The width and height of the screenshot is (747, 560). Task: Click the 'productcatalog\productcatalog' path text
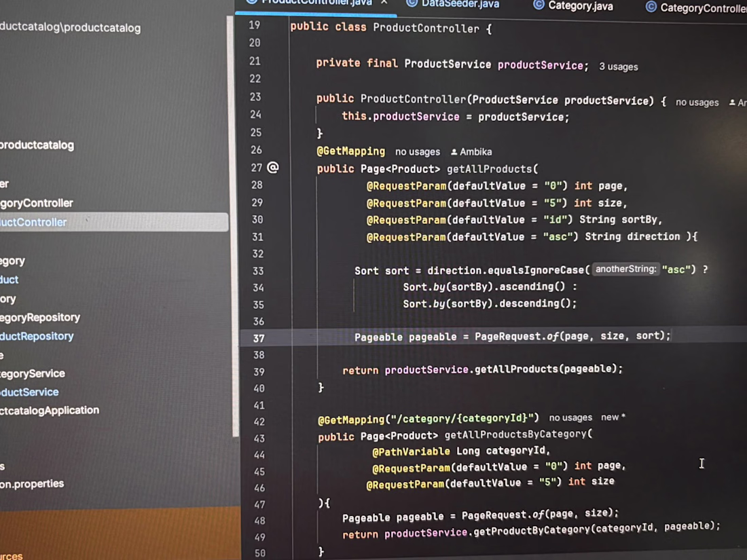[x=70, y=27]
